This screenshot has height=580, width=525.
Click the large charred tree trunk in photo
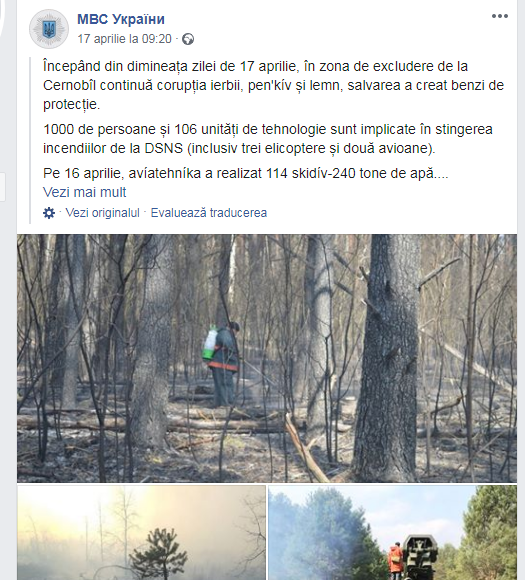coord(388,358)
